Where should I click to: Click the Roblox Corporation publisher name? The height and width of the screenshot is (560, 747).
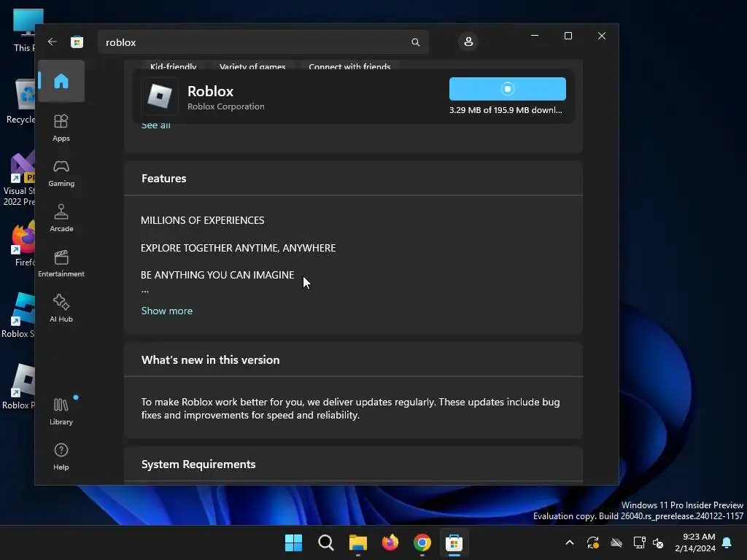pyautogui.click(x=226, y=106)
